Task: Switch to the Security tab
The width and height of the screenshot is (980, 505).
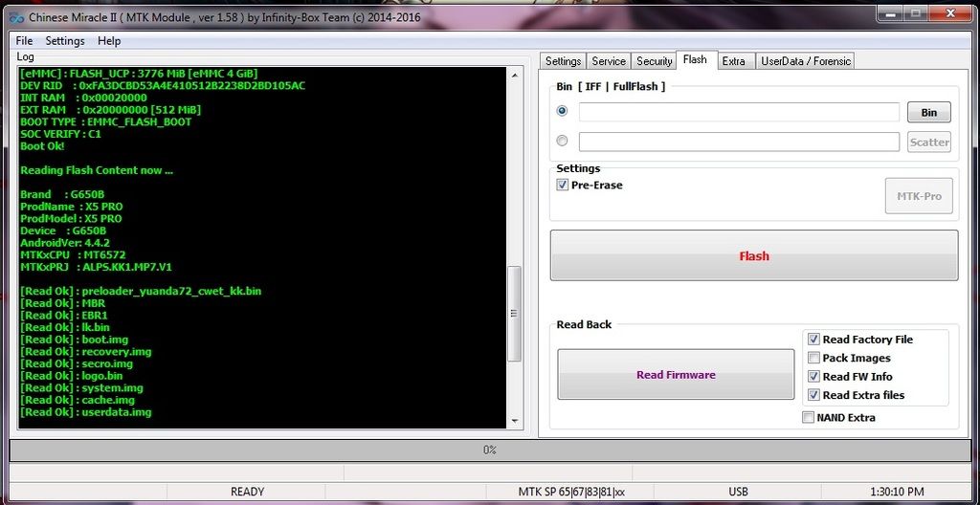Action: coord(655,61)
